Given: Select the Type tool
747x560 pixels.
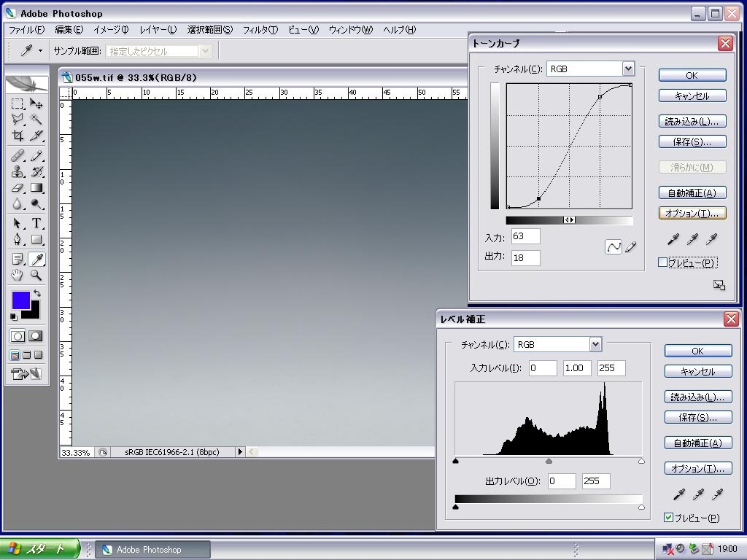Looking at the screenshot, I should pyautogui.click(x=36, y=223).
